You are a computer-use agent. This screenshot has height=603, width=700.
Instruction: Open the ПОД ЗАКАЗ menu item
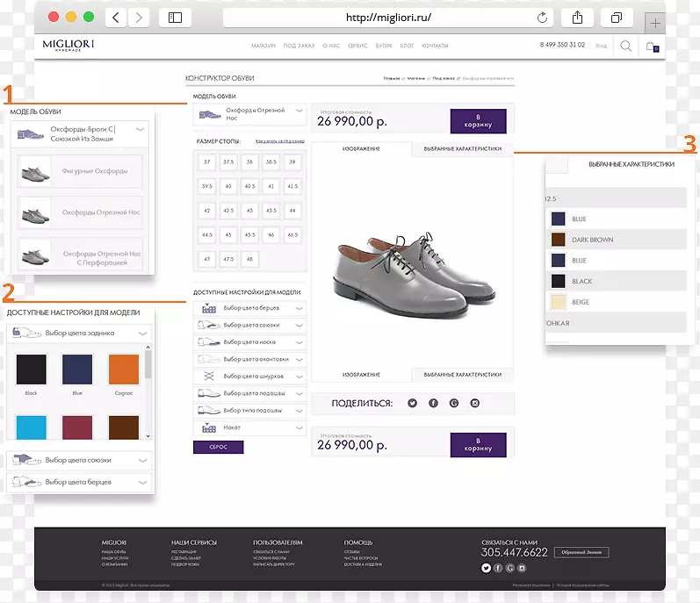click(299, 46)
